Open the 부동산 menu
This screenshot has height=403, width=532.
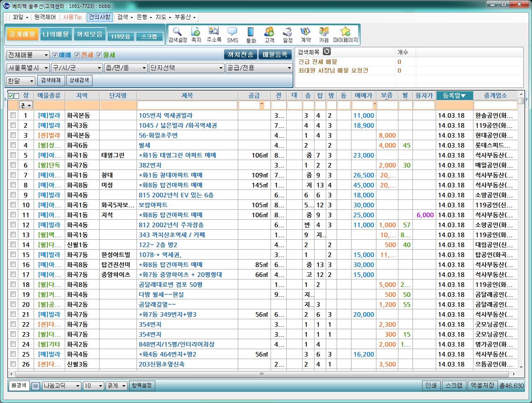185,17
